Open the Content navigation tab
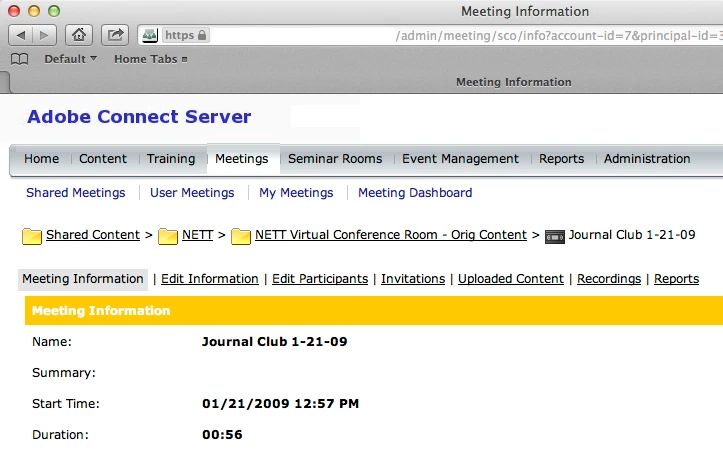Image resolution: width=723 pixels, height=453 pixels. click(103, 159)
